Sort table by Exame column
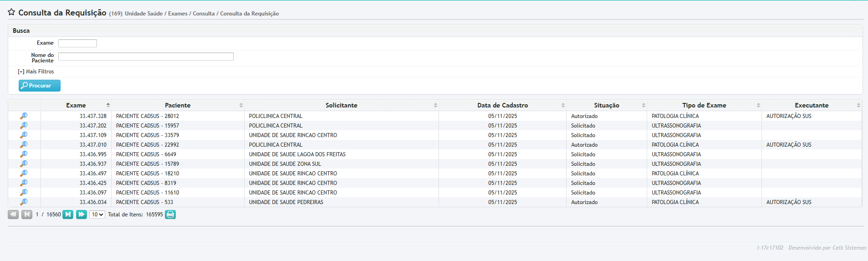This screenshot has height=261, width=868. [76, 105]
